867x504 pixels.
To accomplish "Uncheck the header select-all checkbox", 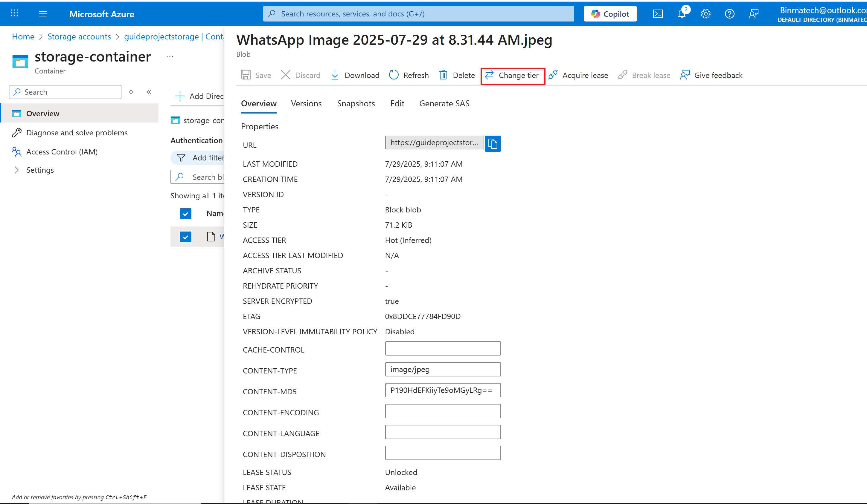I will click(x=185, y=214).
